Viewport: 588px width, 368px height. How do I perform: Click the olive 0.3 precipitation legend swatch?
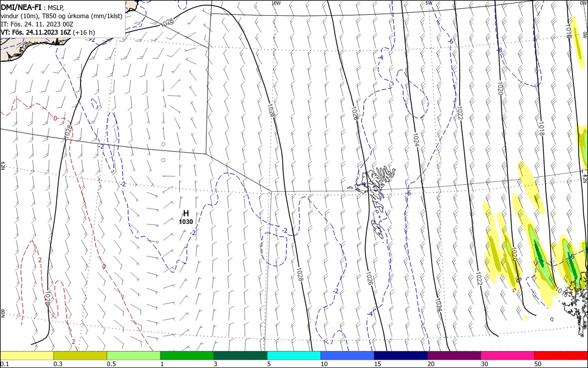pos(80,356)
